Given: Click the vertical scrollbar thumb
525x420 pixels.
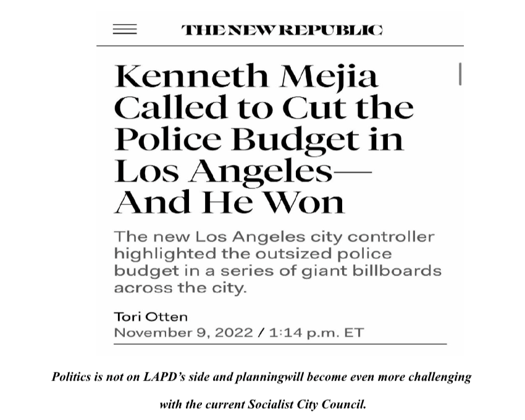Looking at the screenshot, I should 460,74.
